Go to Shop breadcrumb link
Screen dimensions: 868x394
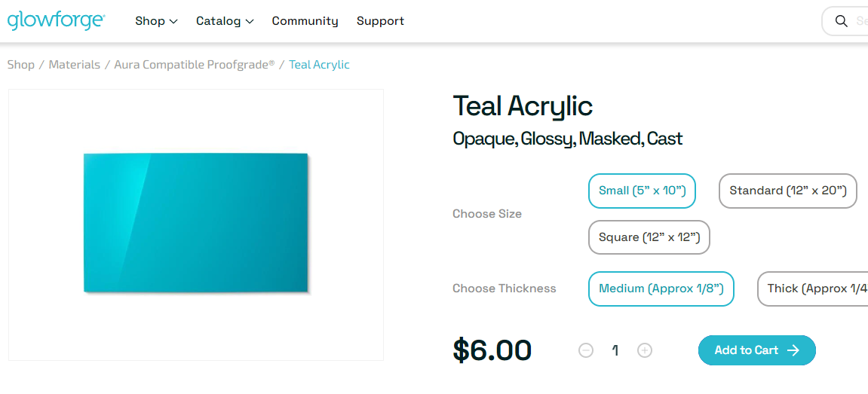(21, 65)
